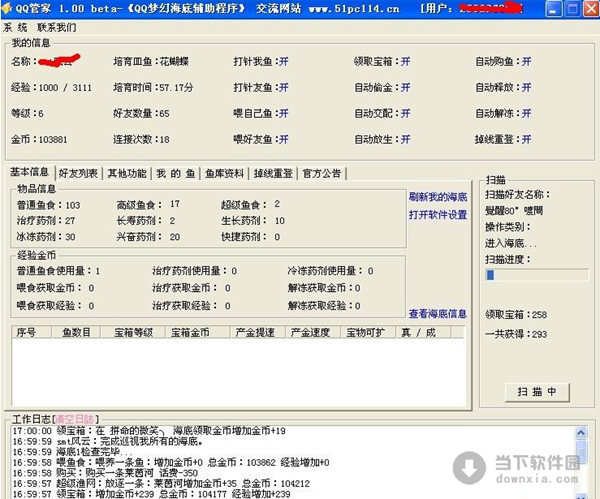This screenshot has width=600, height=499.
Task: Switch to the 掉线重登 tab
Action: (273, 174)
